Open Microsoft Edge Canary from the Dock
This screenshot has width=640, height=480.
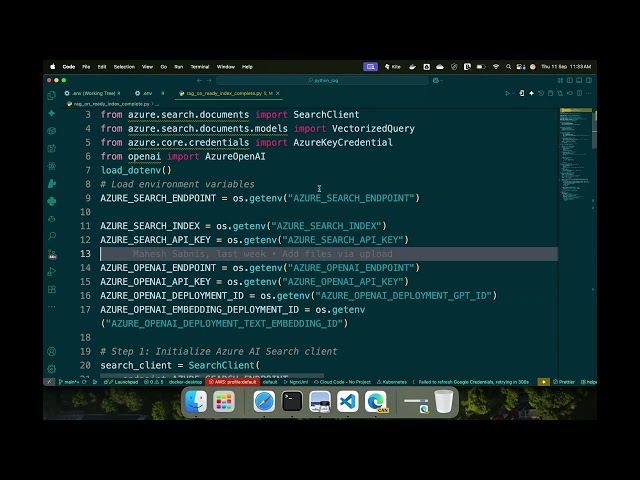376,402
